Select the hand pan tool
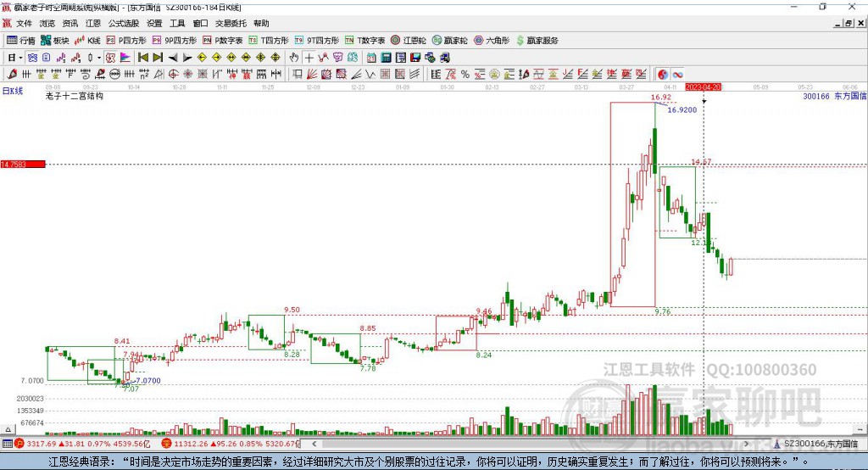This screenshot has height=470, width=868. pyautogui.click(x=294, y=58)
